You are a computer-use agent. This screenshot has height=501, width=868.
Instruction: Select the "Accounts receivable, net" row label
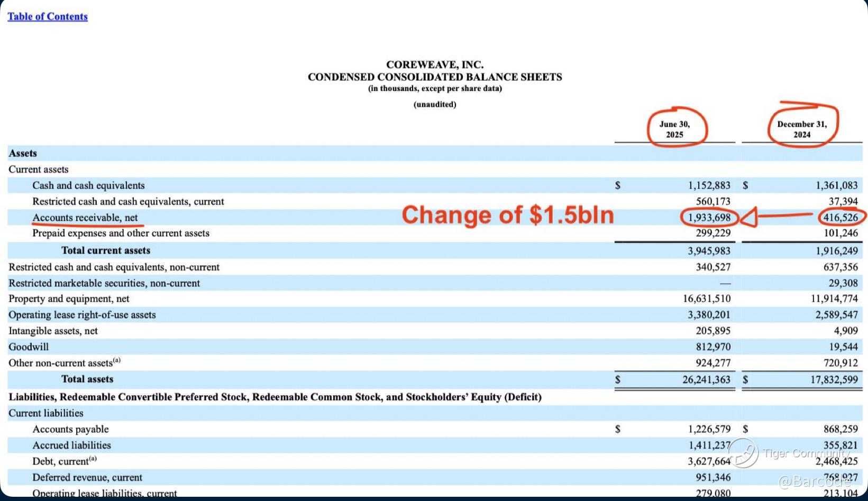[85, 218]
